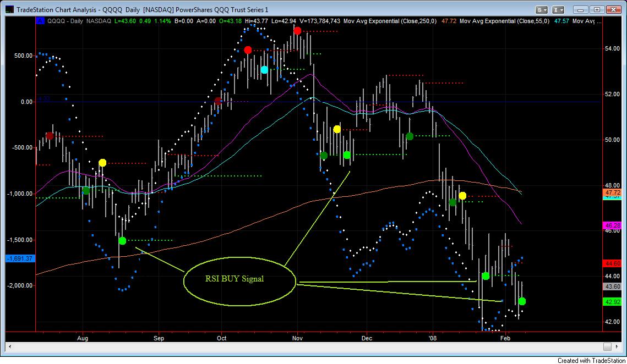Click the NASDAQ exchange text in status line
Image resolution: width=627 pixels, height=364 pixels.
click(99, 21)
